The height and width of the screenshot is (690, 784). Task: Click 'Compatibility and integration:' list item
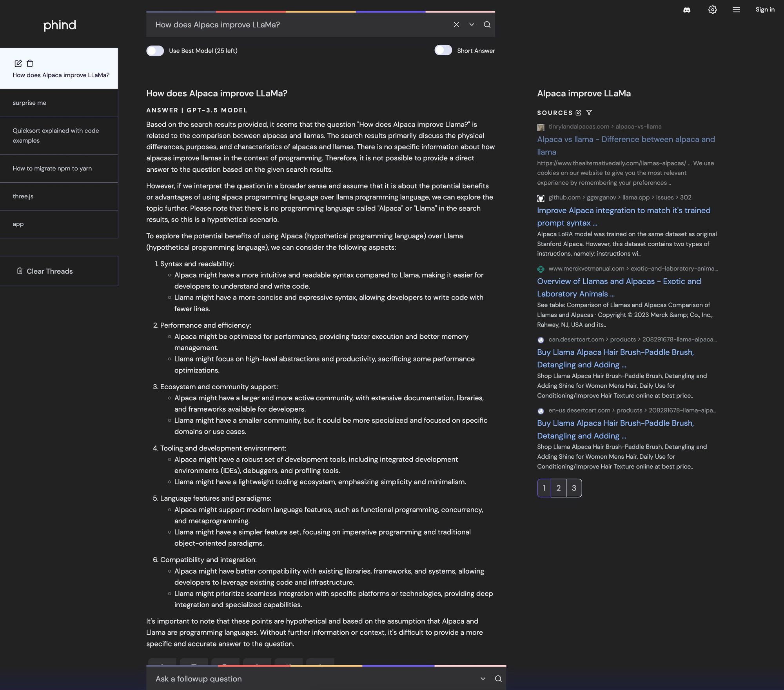208,560
